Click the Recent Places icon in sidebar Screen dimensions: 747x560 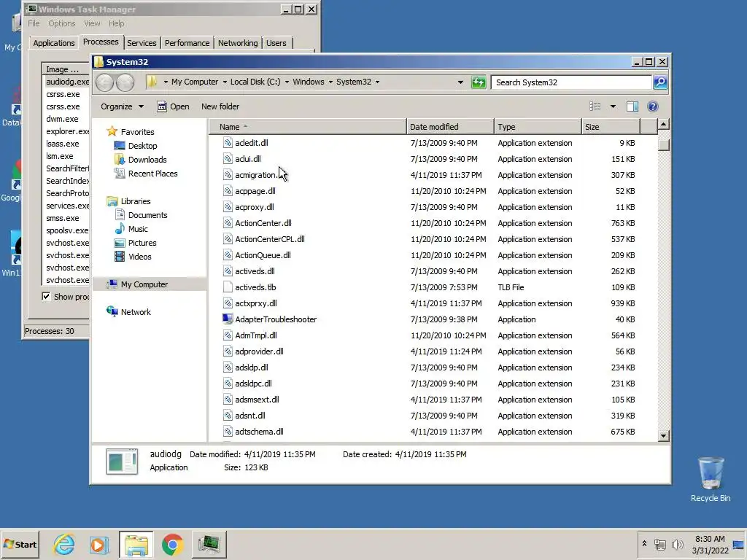[x=120, y=174]
